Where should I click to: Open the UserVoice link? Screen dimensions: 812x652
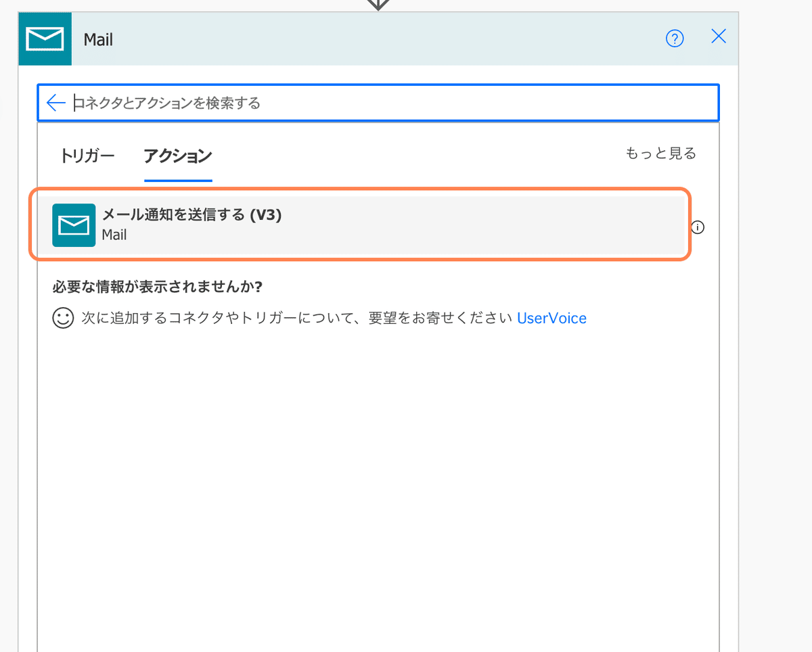551,318
